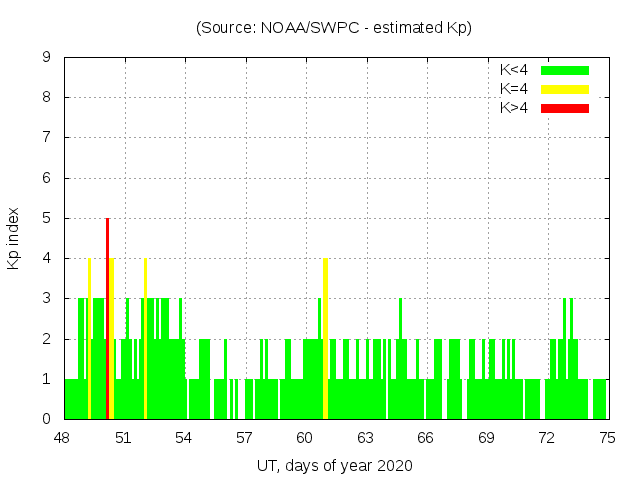Click the yellow bar at day 52
This screenshot has width=640, height=480.
(x=145, y=338)
